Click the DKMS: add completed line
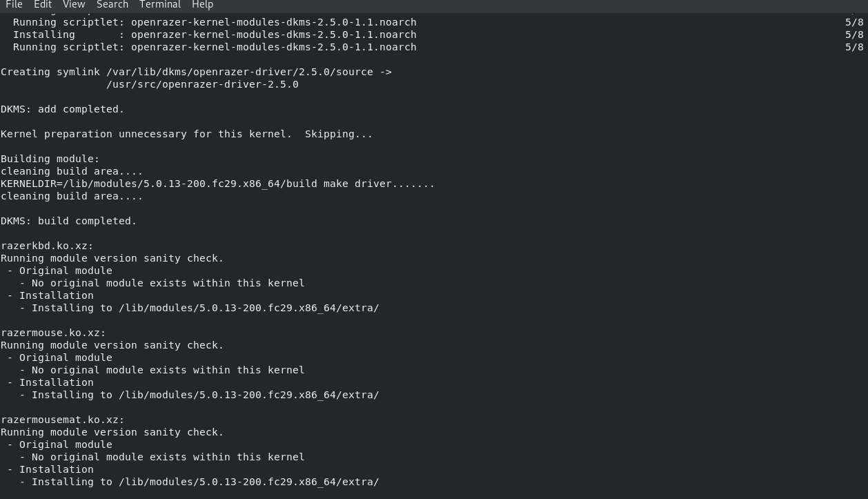This screenshot has height=499, width=868. 62,108
